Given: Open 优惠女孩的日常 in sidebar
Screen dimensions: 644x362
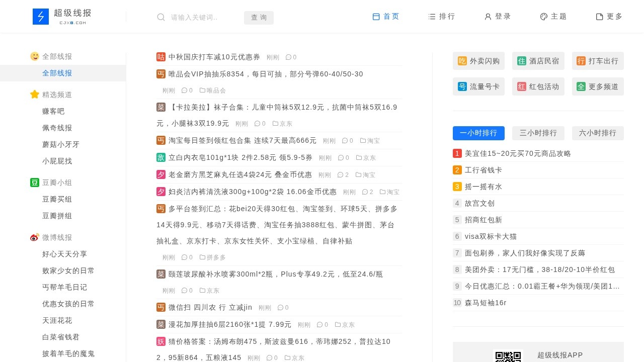Looking at the screenshot, I should (68, 304).
